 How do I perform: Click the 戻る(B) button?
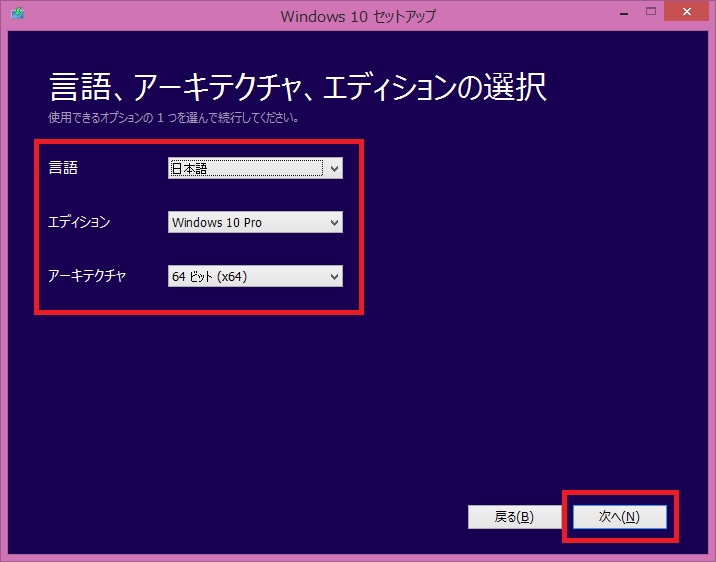[514, 517]
